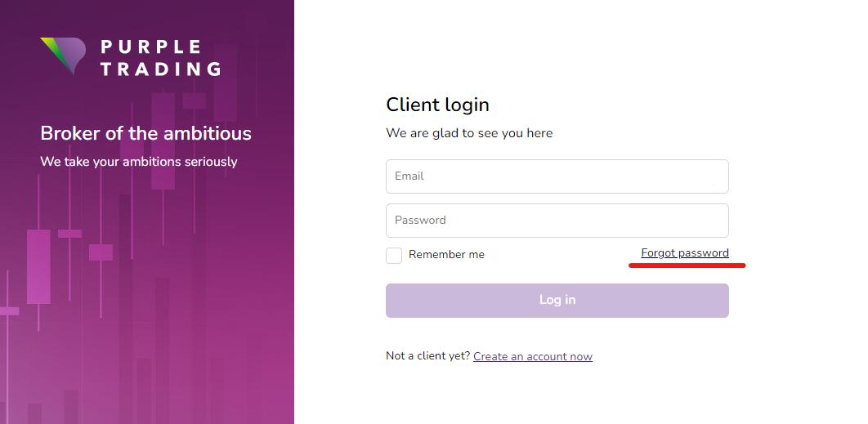The image size is (868, 424).
Task: Click the white Log in label on button
Action: (x=557, y=300)
